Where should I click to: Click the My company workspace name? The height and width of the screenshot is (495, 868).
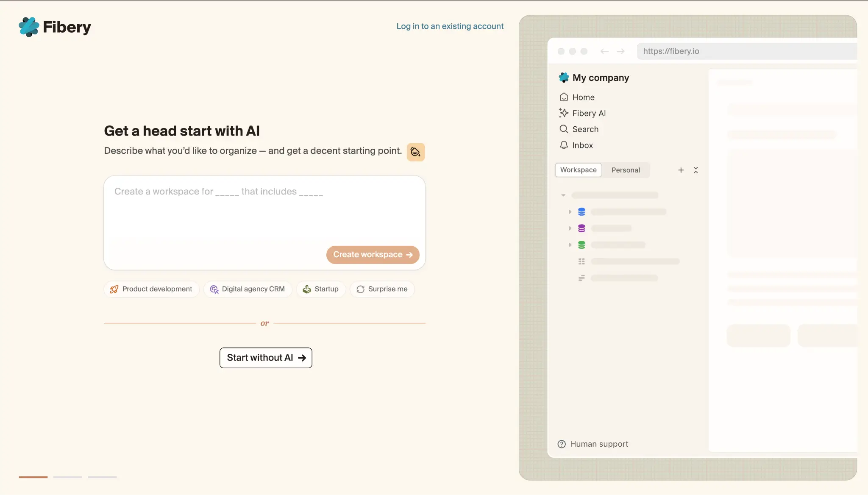tap(601, 78)
